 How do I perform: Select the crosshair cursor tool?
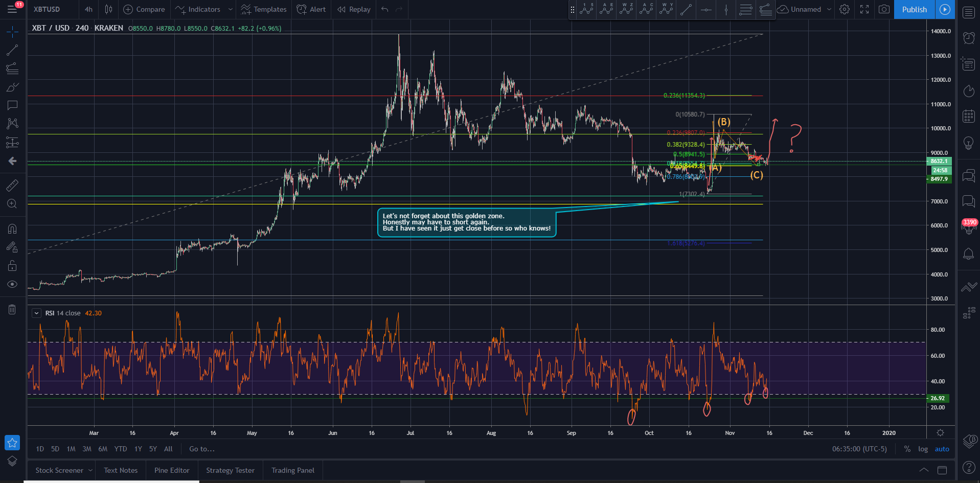(12, 32)
